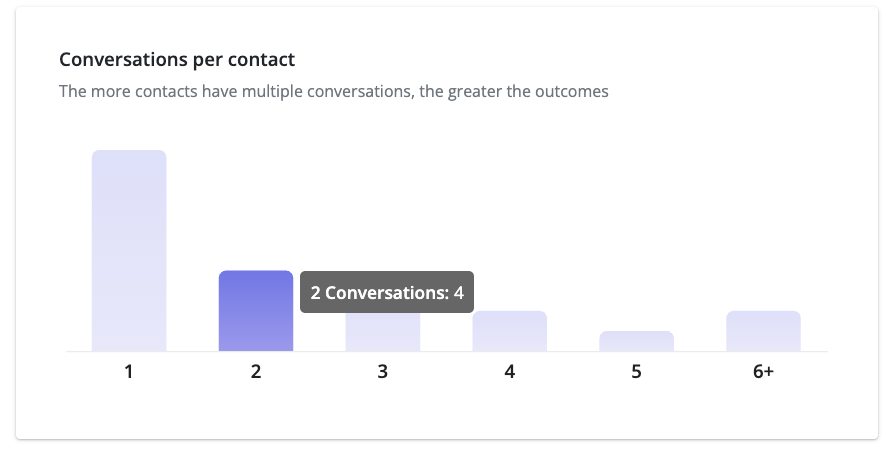Select the highlighted dark purple bar for 2 conversations
The width and height of the screenshot is (892, 456).
(x=256, y=311)
